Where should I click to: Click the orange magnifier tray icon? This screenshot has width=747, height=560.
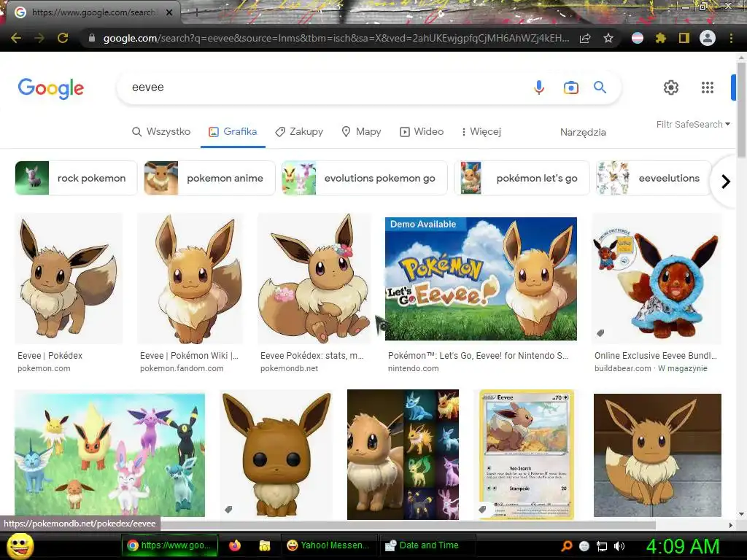coord(567,546)
